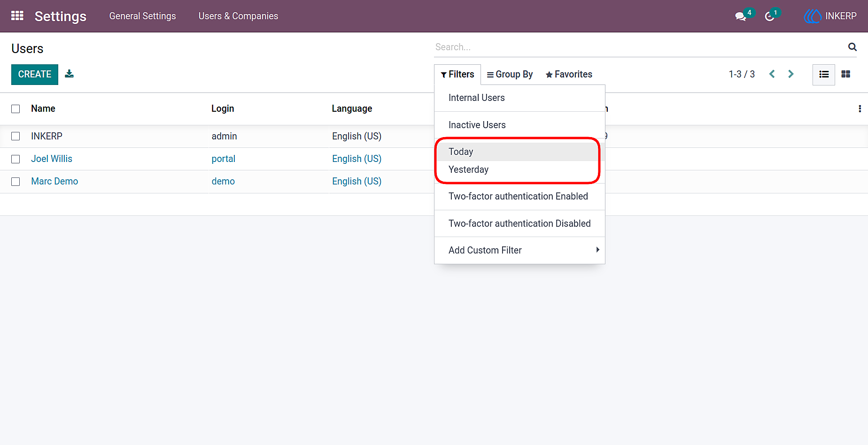The height and width of the screenshot is (445, 868).
Task: Open the conversations chat icon
Action: (x=741, y=16)
